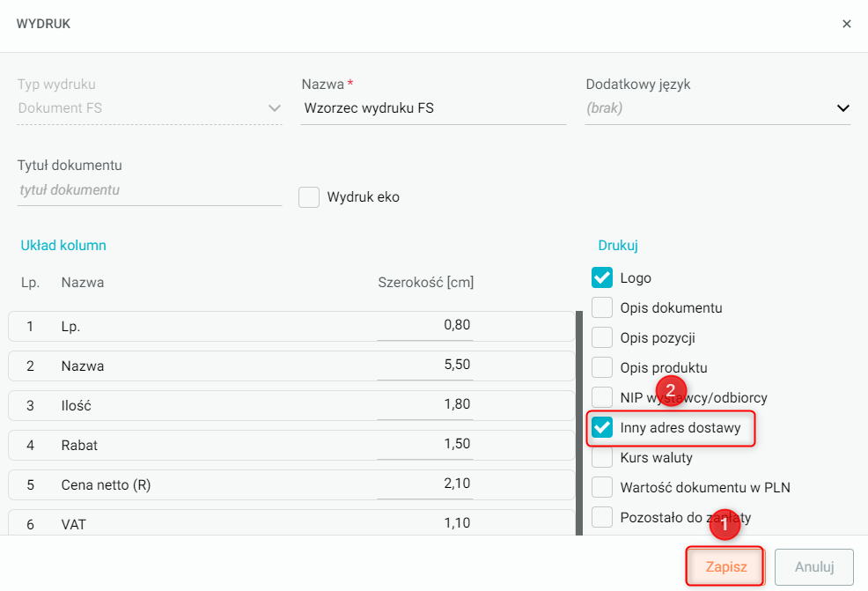Image resolution: width=868 pixels, height=591 pixels.
Task: Enable the Opis dokumentu checkbox
Action: point(602,308)
